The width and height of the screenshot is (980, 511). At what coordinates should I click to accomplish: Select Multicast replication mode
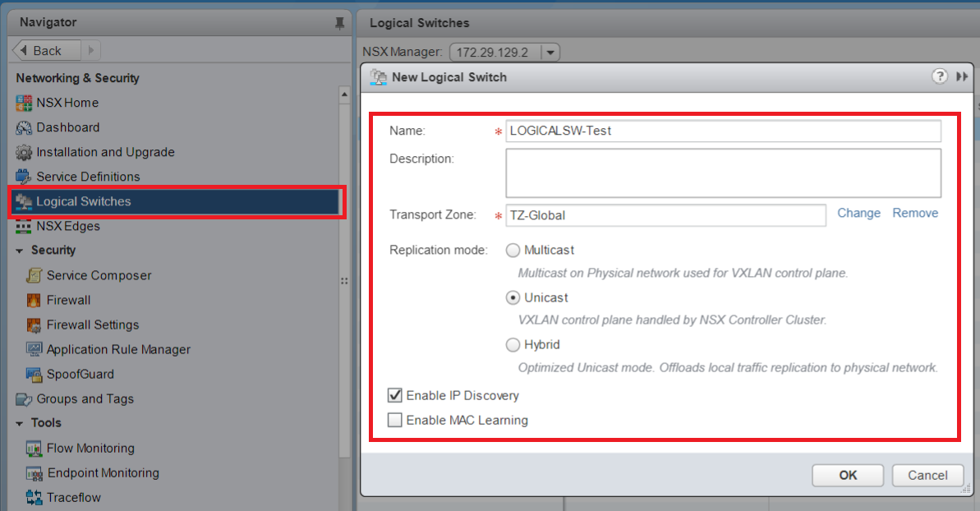(513, 251)
